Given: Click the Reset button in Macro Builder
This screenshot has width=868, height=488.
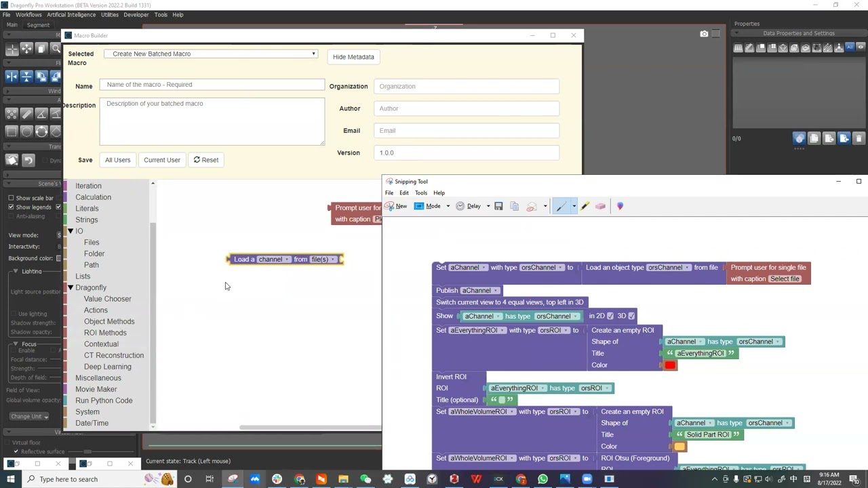Looking at the screenshot, I should [x=206, y=160].
